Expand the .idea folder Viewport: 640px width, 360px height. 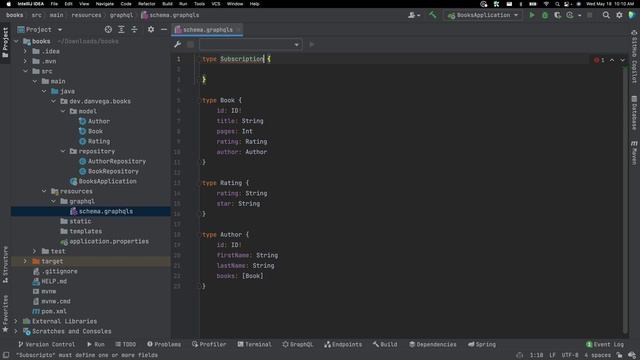(25, 51)
